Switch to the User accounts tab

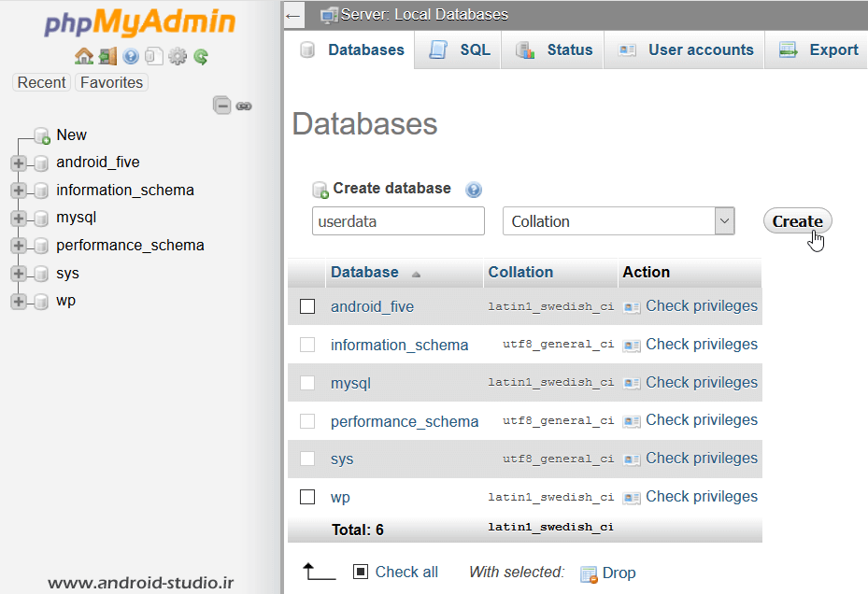coord(685,49)
